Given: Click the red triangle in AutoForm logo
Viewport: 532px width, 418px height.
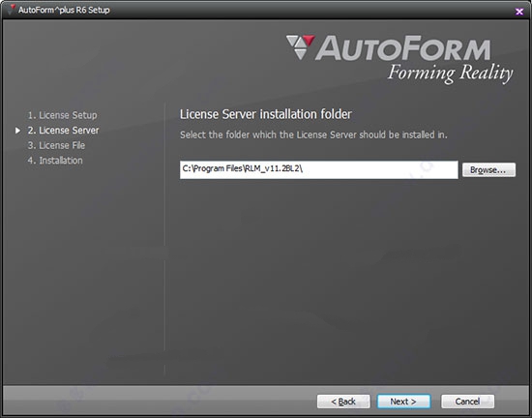Looking at the screenshot, I should point(309,40).
